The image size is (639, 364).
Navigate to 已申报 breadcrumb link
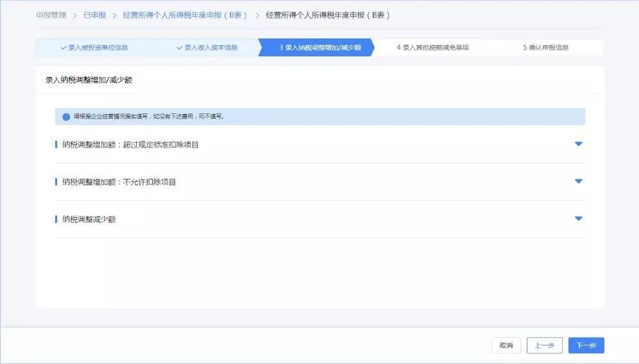click(94, 15)
